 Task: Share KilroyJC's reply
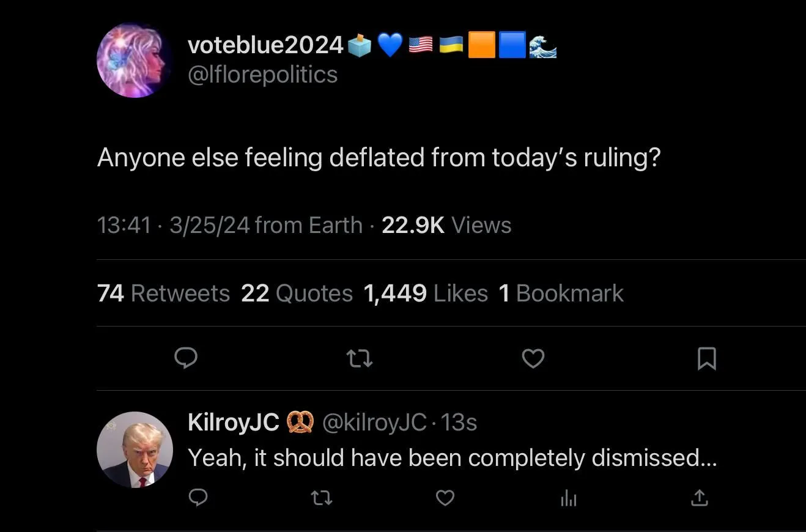click(x=699, y=498)
